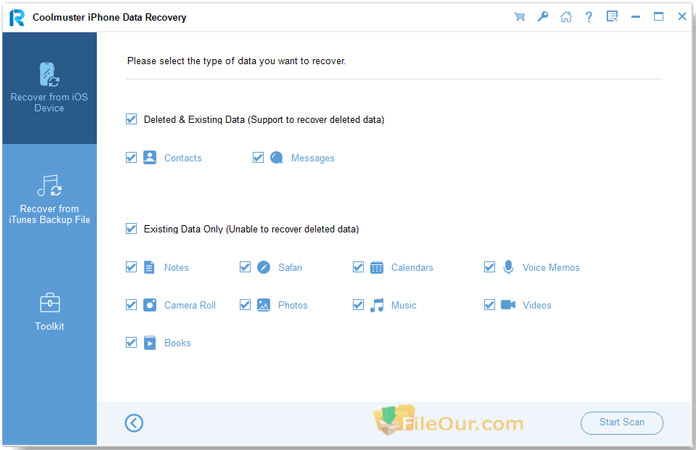Toggle the Photos checkbox
696x450 pixels.
245,305
